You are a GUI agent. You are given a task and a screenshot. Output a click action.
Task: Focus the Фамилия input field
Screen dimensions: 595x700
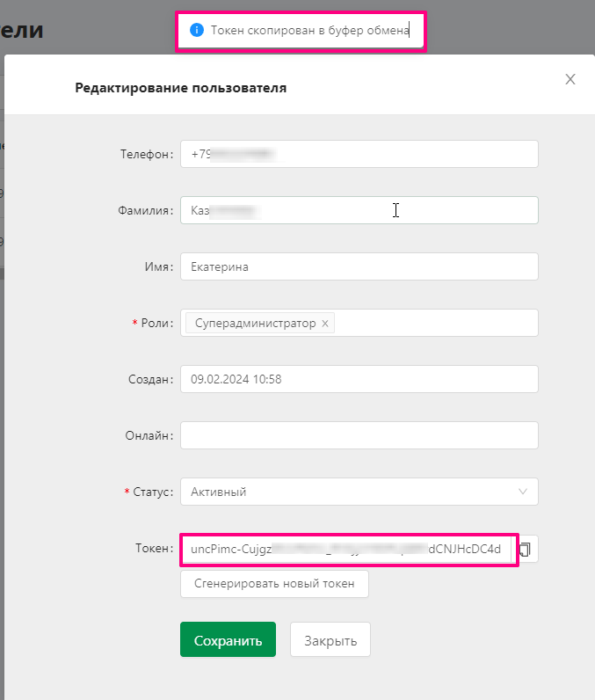[x=359, y=210]
